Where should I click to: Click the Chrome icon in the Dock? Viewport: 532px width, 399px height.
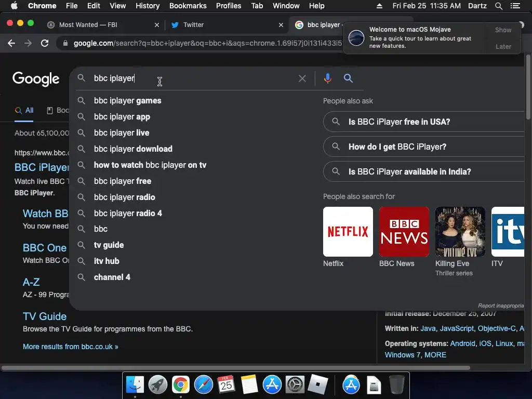pyautogui.click(x=180, y=385)
